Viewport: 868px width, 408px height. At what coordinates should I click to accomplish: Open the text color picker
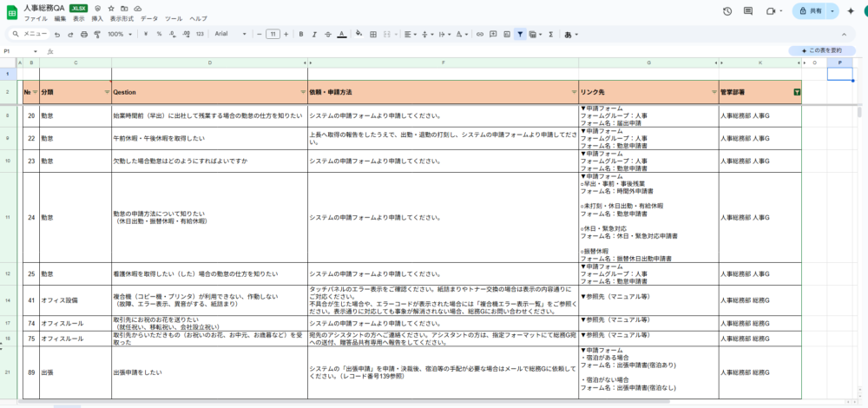click(341, 34)
